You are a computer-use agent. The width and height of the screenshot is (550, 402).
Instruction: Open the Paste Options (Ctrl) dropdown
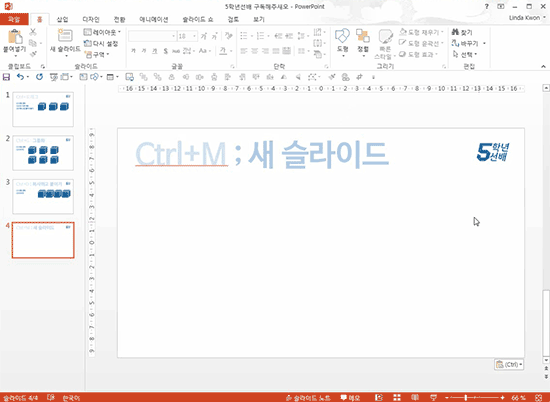tap(509, 364)
